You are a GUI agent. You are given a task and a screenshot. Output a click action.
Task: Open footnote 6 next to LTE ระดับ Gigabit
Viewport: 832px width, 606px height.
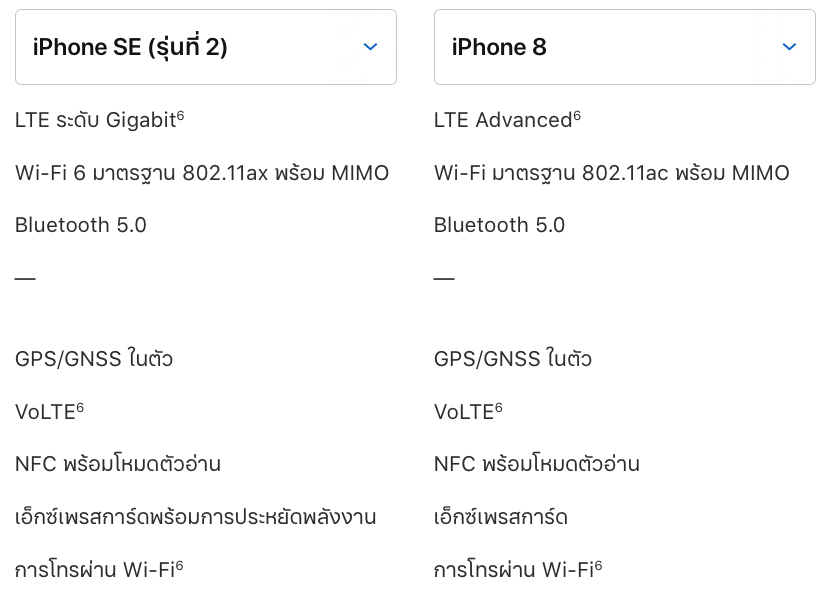coord(181,116)
